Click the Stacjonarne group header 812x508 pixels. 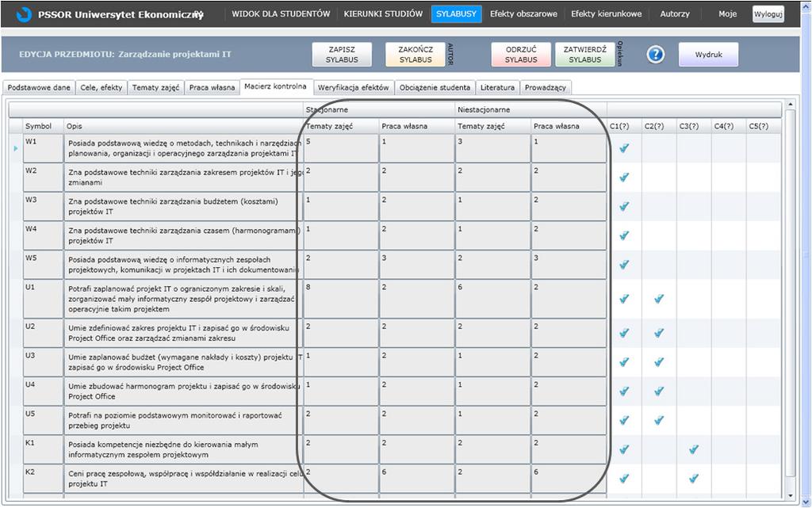[x=379, y=109]
